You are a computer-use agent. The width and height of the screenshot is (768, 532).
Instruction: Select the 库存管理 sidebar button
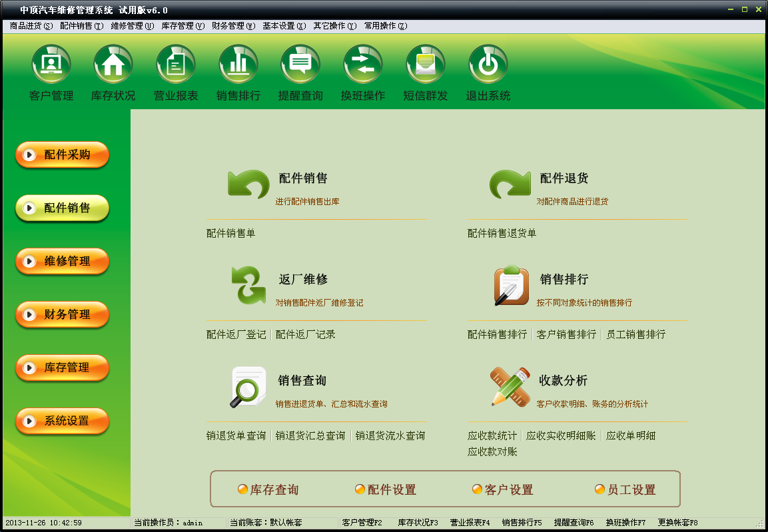62,368
